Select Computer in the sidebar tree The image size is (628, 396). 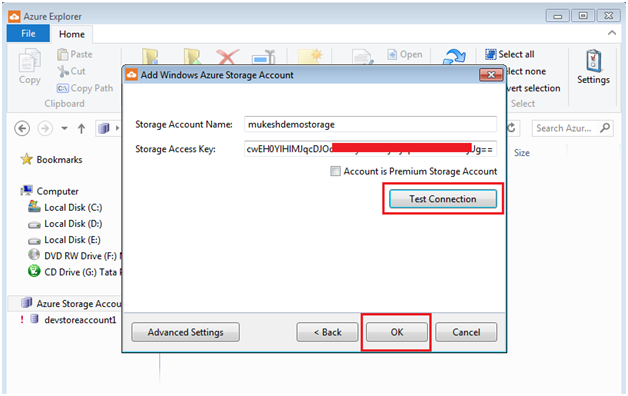57,191
